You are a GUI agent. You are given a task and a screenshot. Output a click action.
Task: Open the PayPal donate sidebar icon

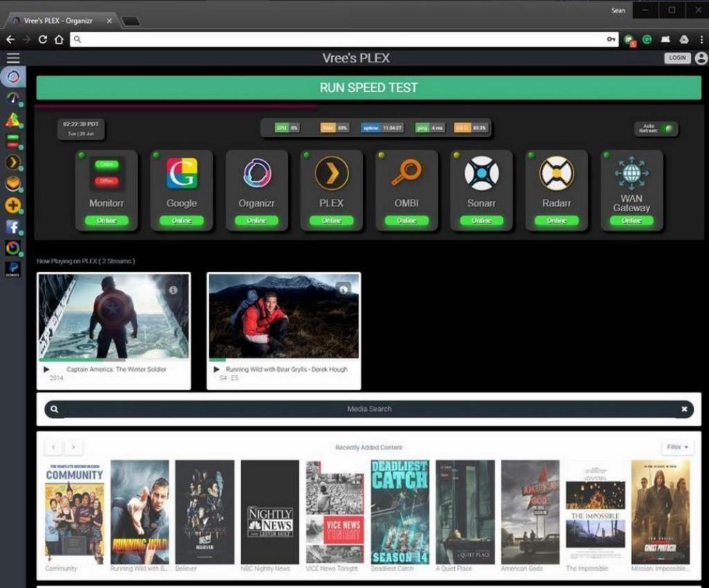point(13,269)
